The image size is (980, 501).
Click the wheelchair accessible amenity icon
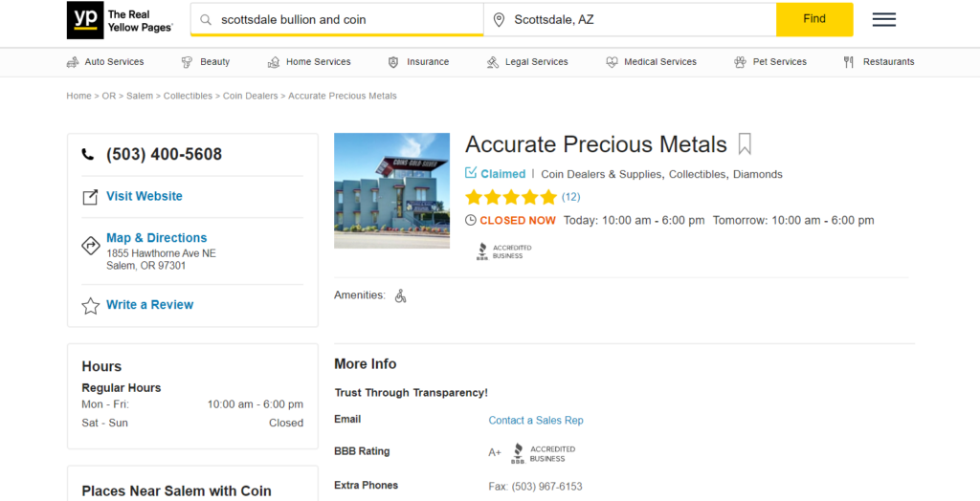click(400, 296)
